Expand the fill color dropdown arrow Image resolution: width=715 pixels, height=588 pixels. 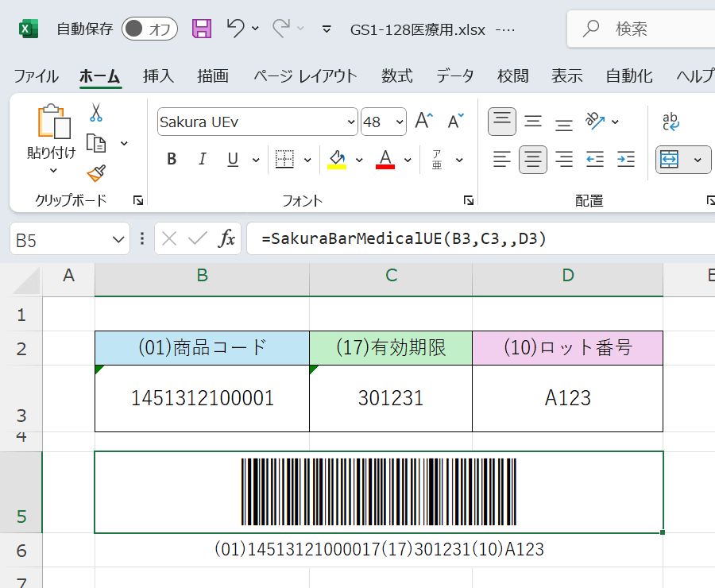tap(360, 159)
